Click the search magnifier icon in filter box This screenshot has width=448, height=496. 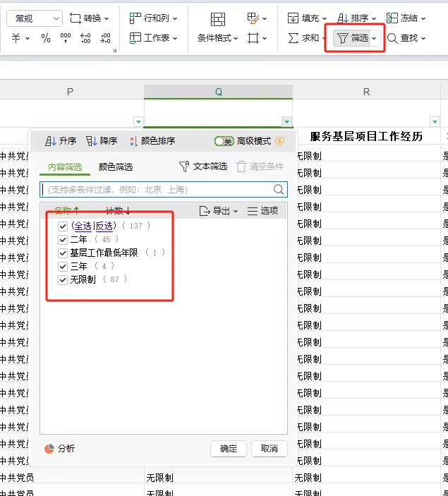pos(279,190)
